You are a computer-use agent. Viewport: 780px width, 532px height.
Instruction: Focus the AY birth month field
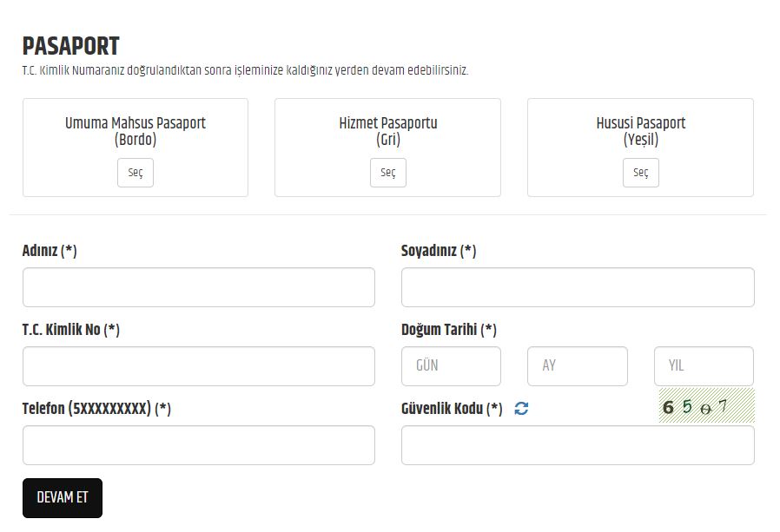pyautogui.click(x=577, y=366)
